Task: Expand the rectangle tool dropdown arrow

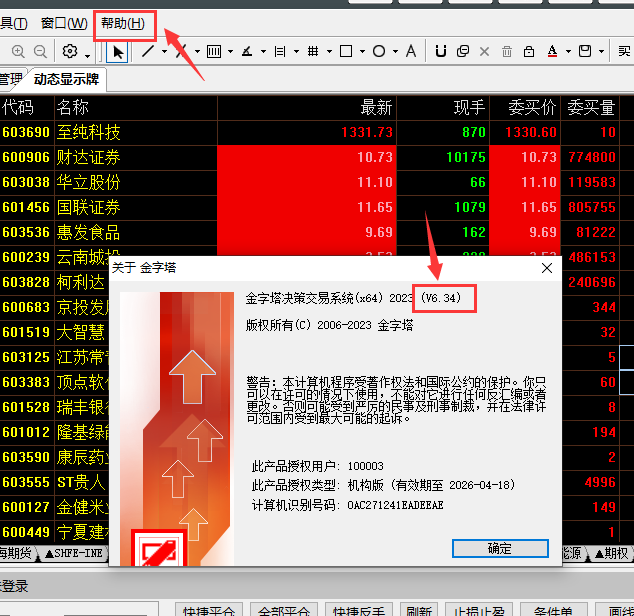Action: [363, 52]
